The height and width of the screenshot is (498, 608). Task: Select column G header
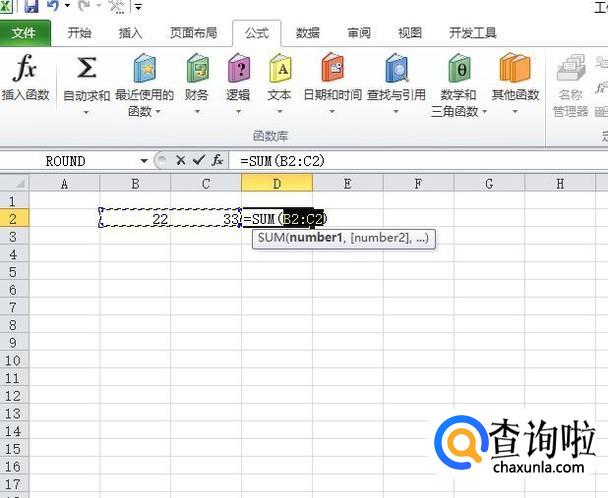(489, 183)
